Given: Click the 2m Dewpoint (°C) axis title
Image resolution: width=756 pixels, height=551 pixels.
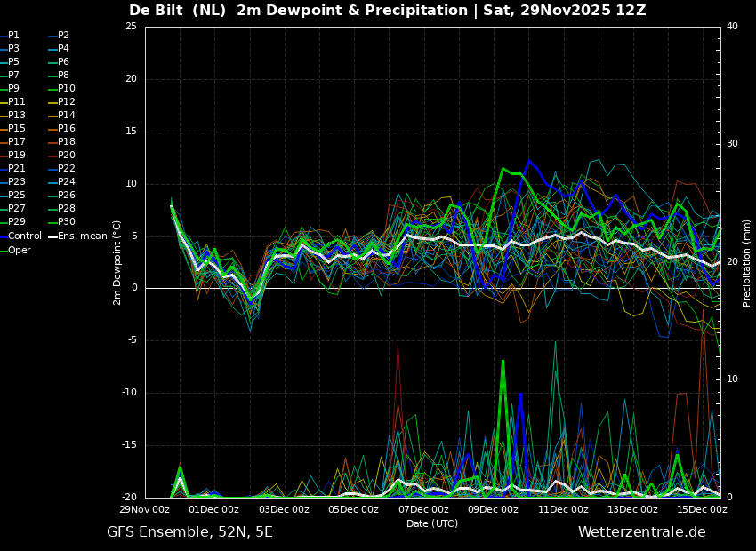Looking at the screenshot, I should 117,263.
